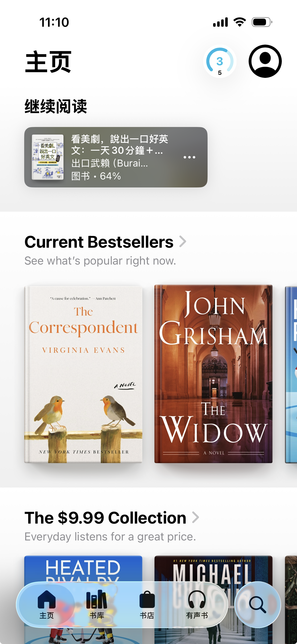Open The Correspondent book cover

coord(83,374)
